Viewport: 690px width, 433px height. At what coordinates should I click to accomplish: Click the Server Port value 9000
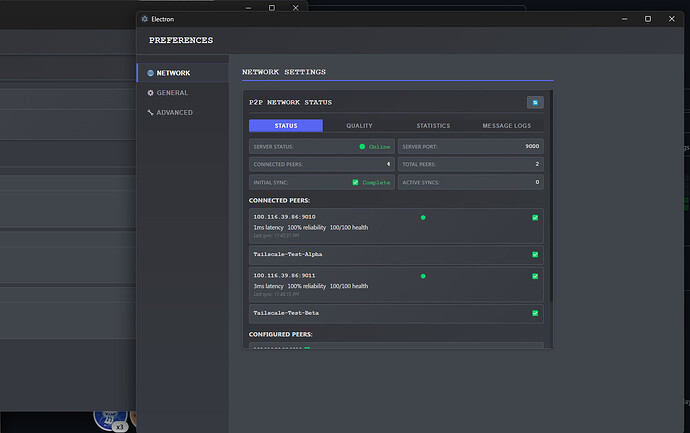[x=532, y=146]
